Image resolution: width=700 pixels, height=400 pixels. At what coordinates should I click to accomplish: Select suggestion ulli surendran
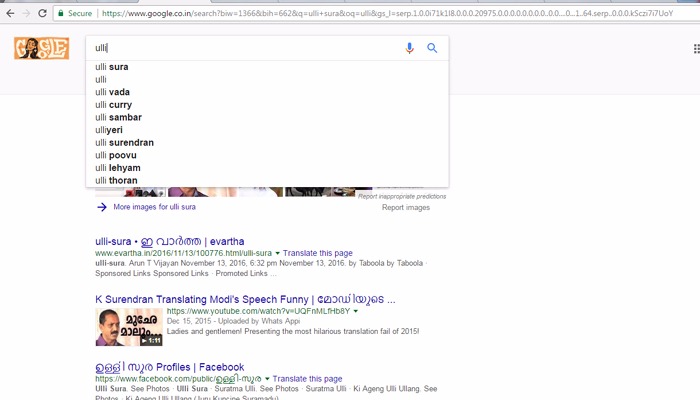click(267, 143)
